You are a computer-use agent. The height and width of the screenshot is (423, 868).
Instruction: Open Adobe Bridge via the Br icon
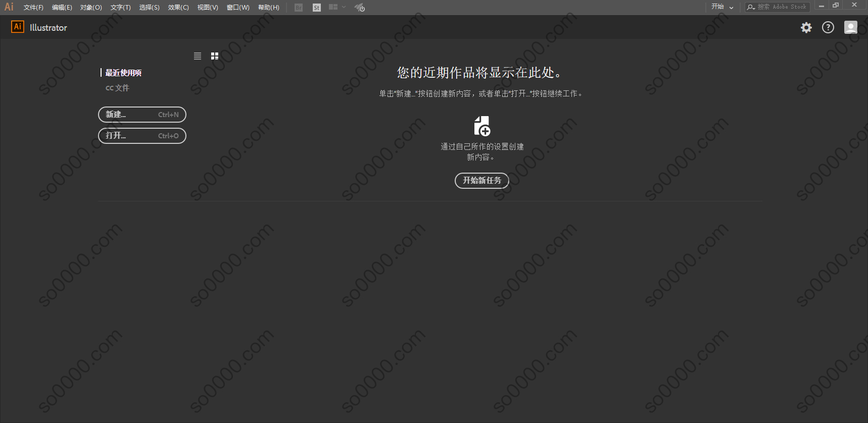tap(299, 8)
